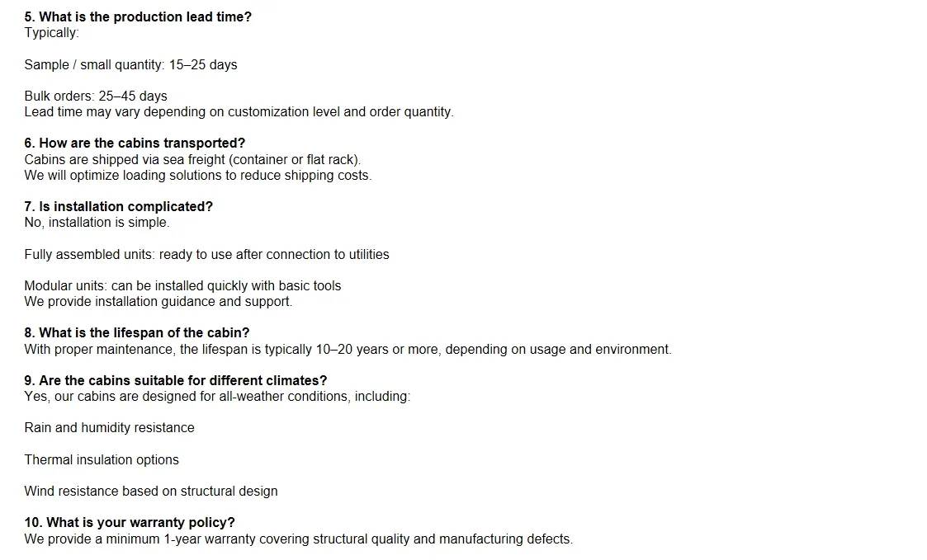Click the sea freight shipping sentence
The height and width of the screenshot is (560, 927).
click(192, 159)
